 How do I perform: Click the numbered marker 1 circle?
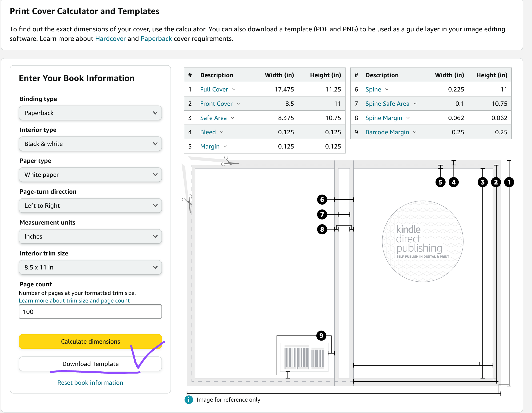coord(509,182)
